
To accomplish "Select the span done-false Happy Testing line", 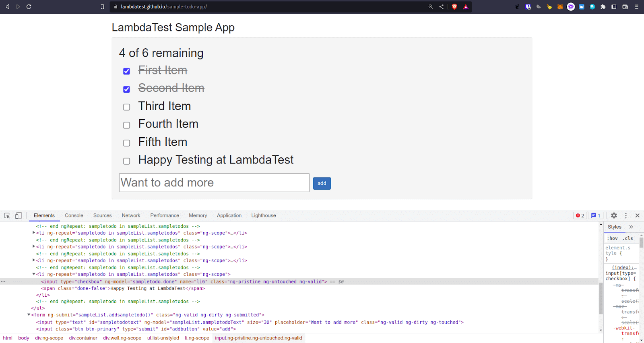I will (123, 289).
